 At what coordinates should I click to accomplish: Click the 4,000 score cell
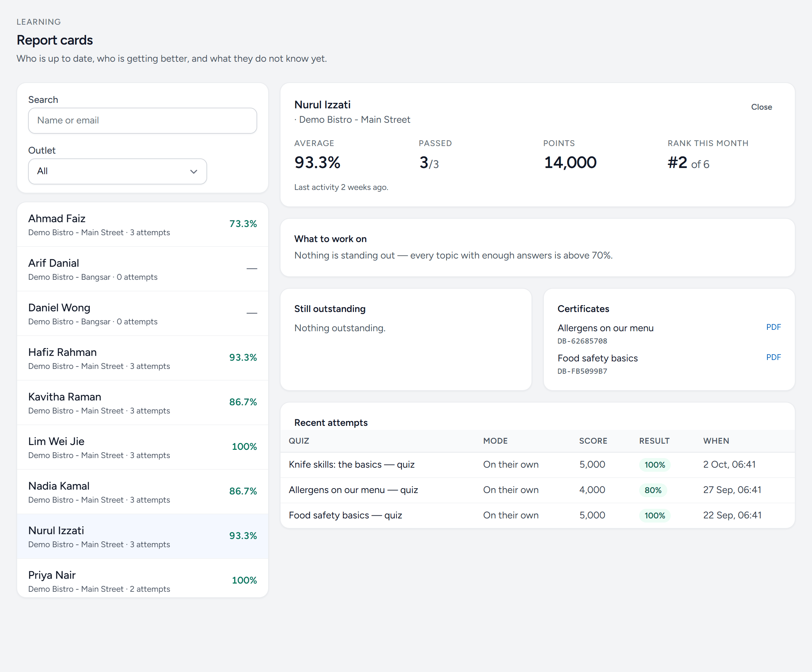click(592, 490)
